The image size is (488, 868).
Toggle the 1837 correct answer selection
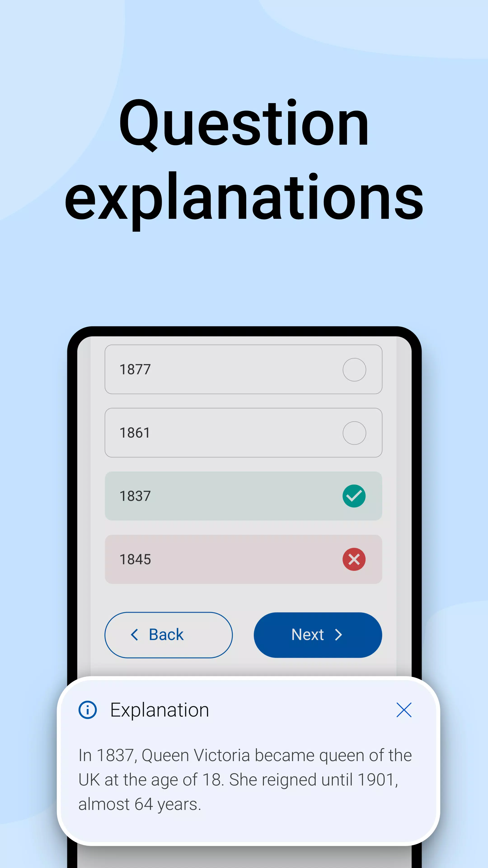(x=354, y=495)
